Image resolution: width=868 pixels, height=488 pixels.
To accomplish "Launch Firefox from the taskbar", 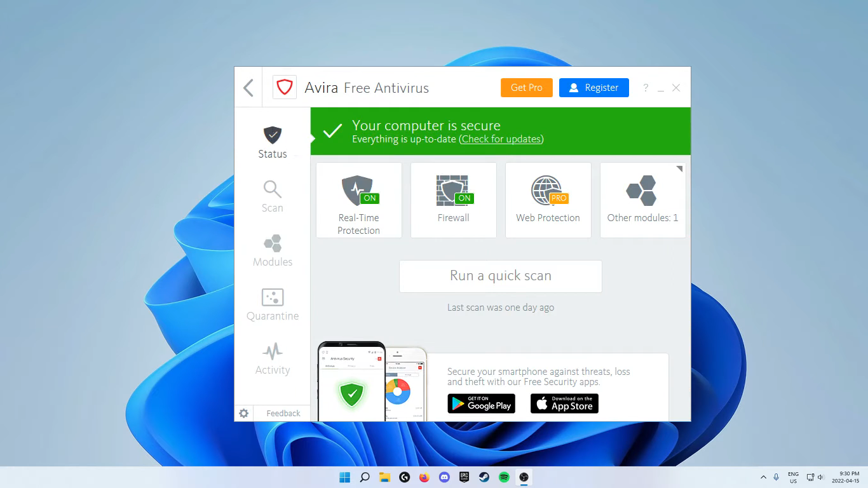I will [424, 477].
